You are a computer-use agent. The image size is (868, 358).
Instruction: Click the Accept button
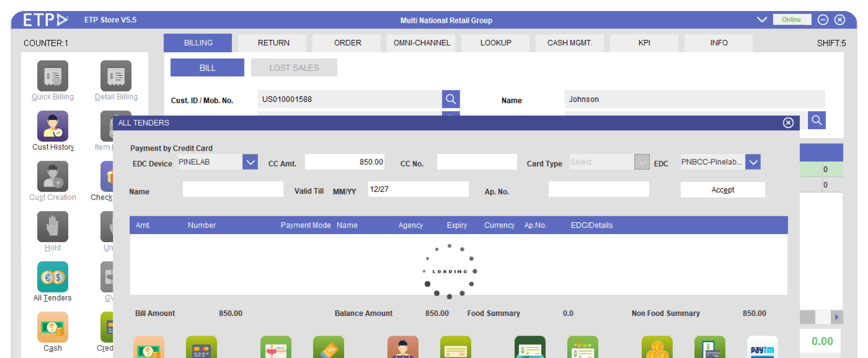(723, 190)
